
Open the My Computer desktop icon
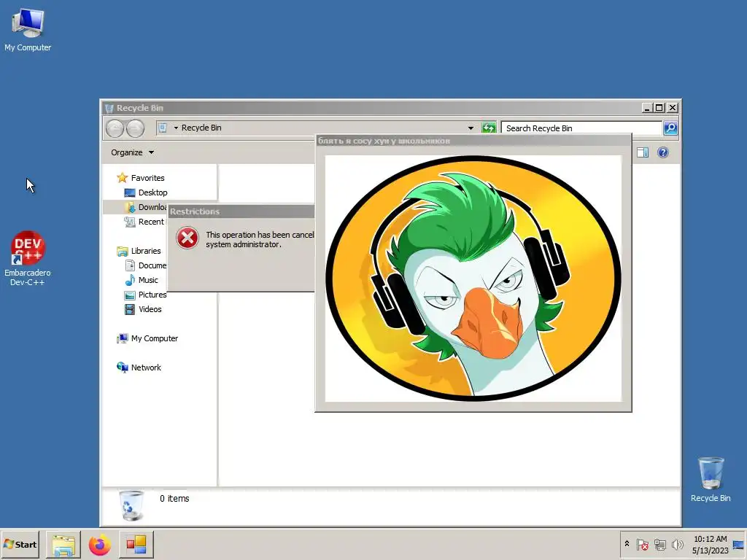pyautogui.click(x=28, y=30)
